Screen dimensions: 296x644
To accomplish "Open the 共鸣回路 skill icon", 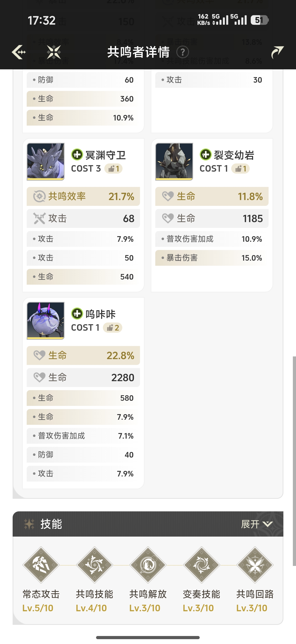I will tap(255, 565).
